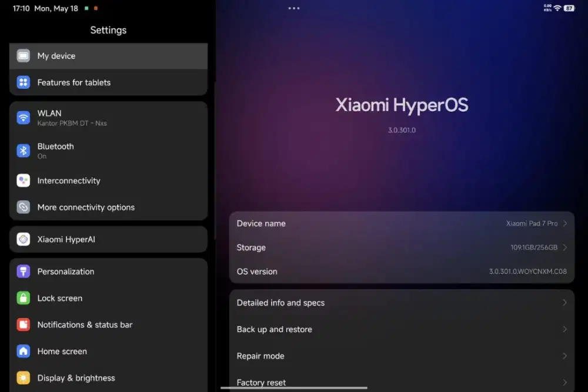Tap the 109.1GB/256GB storage value
Image resolution: width=588 pixels, height=392 pixels.
[x=534, y=247]
